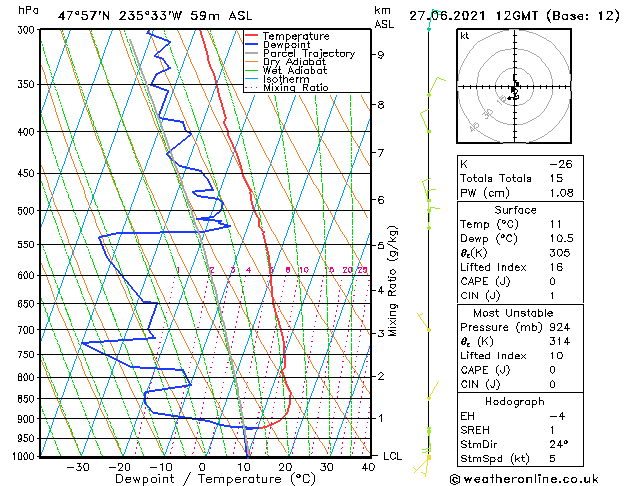Viewport: 629px width, 486px height.
Task: Click the kt unit label in hodograph
Action: click(x=465, y=35)
